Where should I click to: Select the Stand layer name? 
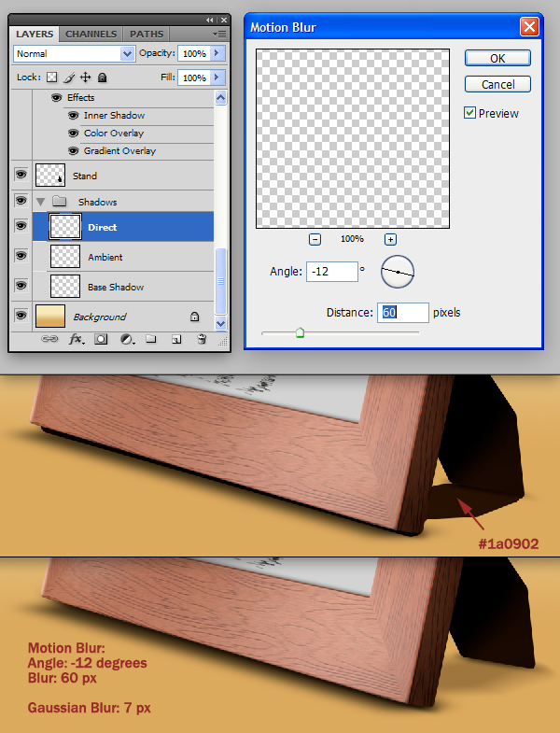(85, 176)
